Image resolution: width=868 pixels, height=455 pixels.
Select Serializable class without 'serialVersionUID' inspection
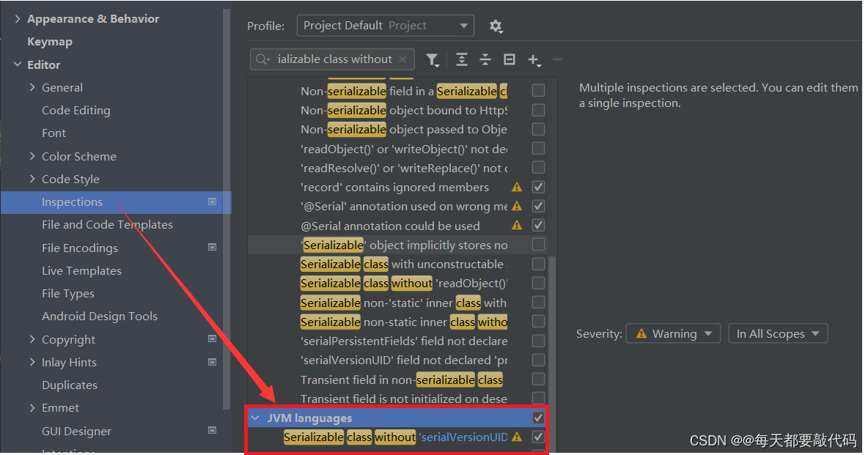coord(396,437)
